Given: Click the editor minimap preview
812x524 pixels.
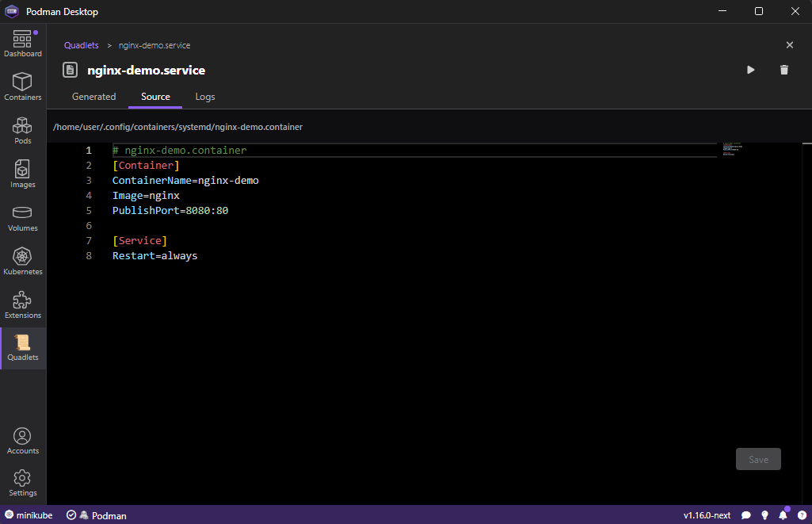Looking at the screenshot, I should pyautogui.click(x=732, y=151).
